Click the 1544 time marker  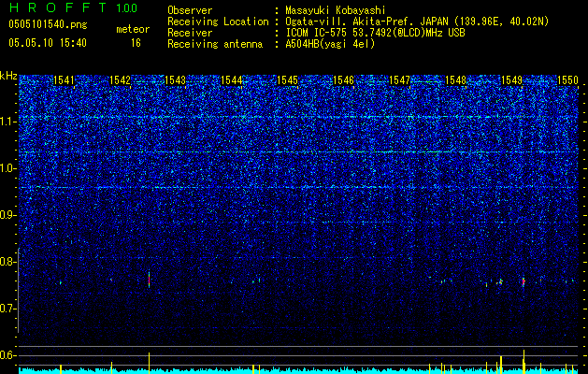(x=232, y=80)
